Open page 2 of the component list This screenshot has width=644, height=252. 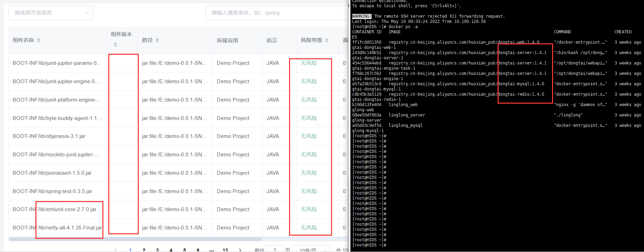[x=144, y=250]
